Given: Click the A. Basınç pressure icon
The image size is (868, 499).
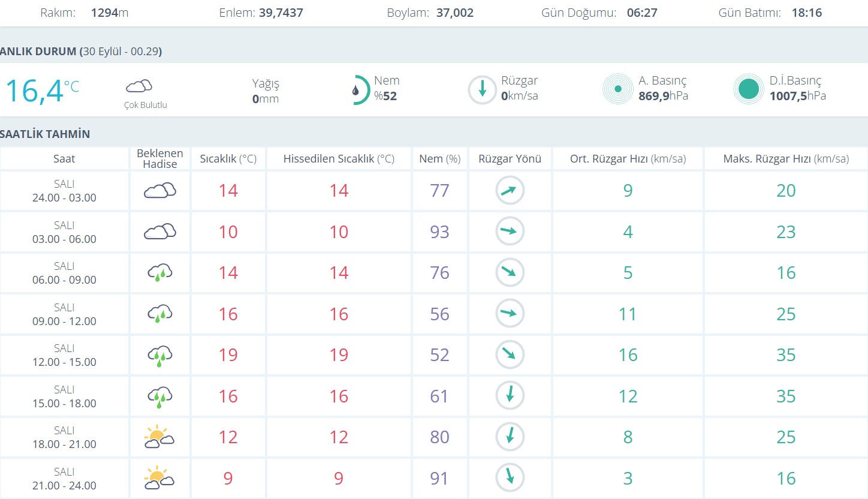Looking at the screenshot, I should 617,89.
